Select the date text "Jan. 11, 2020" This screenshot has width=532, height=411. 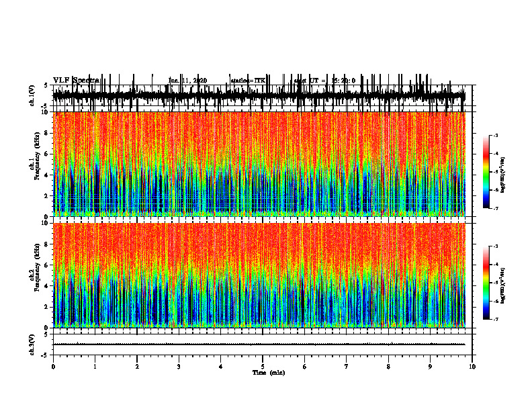pyautogui.click(x=187, y=81)
